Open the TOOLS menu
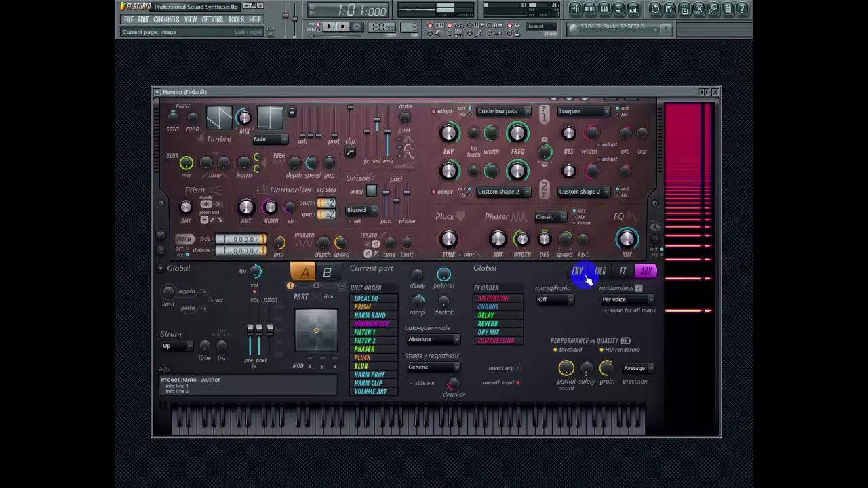 coord(236,20)
